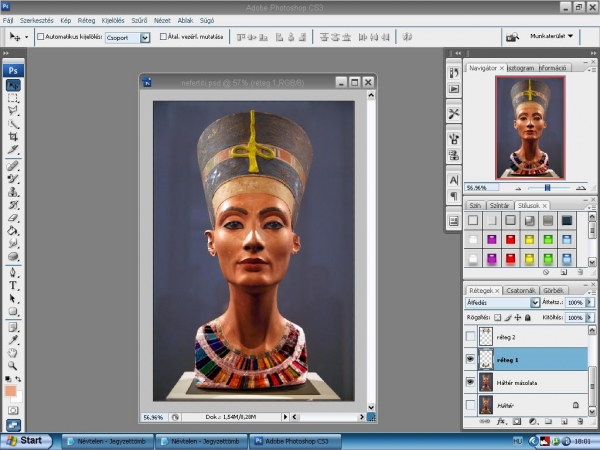The width and height of the screenshot is (600, 450).
Task: Select the Path Selection arrow tool
Action: tap(13, 298)
